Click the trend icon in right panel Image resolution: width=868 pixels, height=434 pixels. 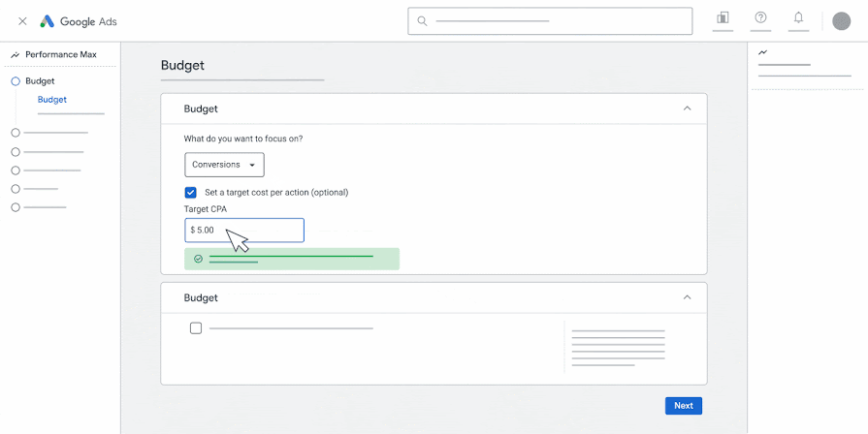tap(763, 52)
